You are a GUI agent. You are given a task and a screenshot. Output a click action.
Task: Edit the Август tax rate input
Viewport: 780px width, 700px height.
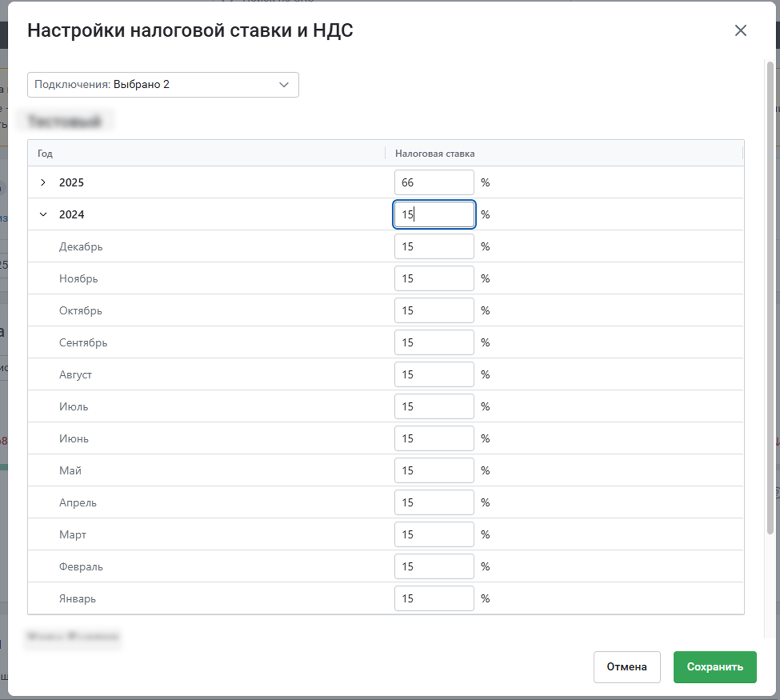tap(434, 374)
